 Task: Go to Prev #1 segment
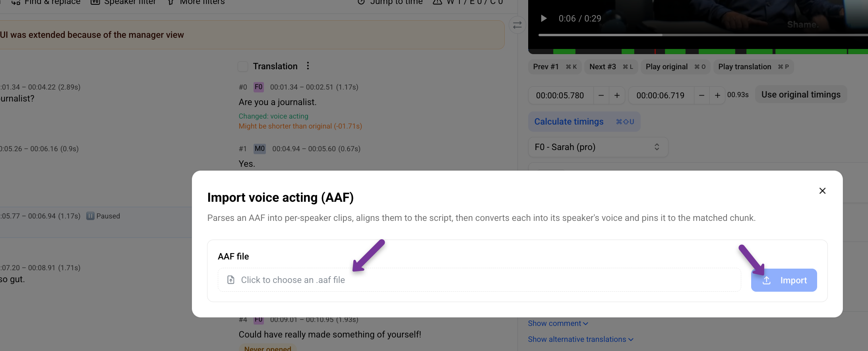point(555,67)
